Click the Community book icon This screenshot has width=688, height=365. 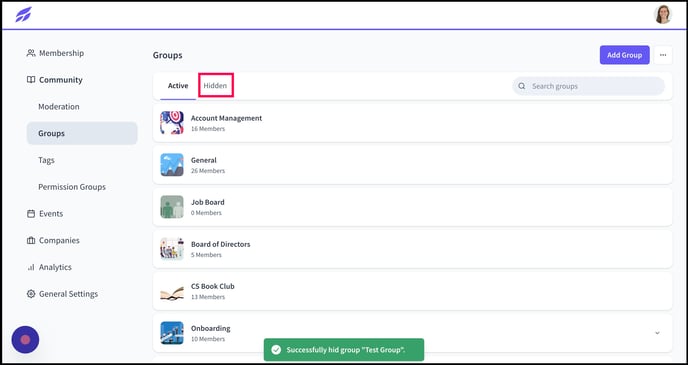coord(31,80)
